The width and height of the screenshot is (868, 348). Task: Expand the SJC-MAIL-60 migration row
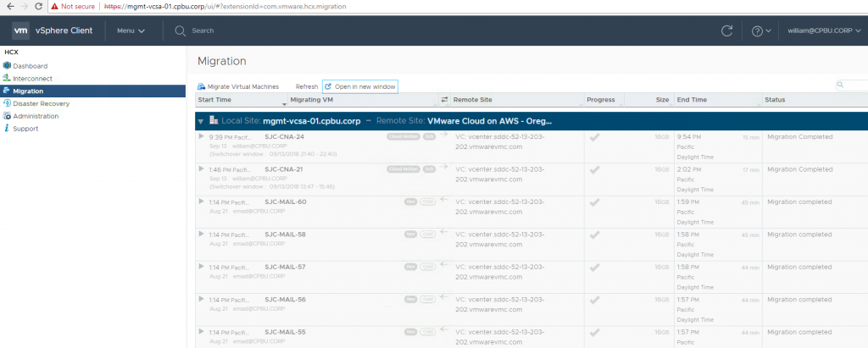201,202
